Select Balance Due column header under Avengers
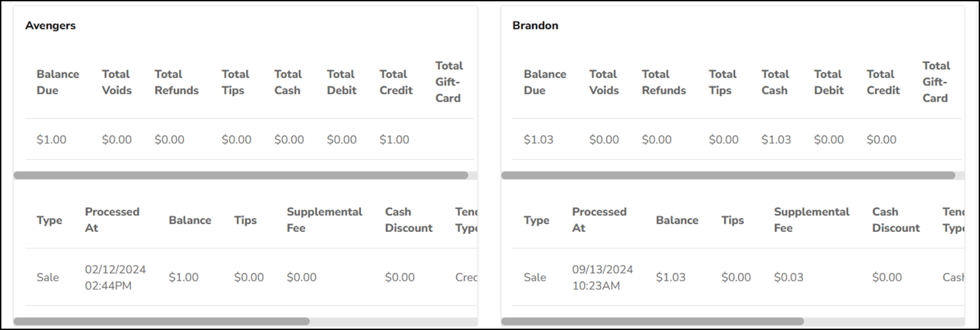The height and width of the screenshot is (330, 980). pos(58,82)
